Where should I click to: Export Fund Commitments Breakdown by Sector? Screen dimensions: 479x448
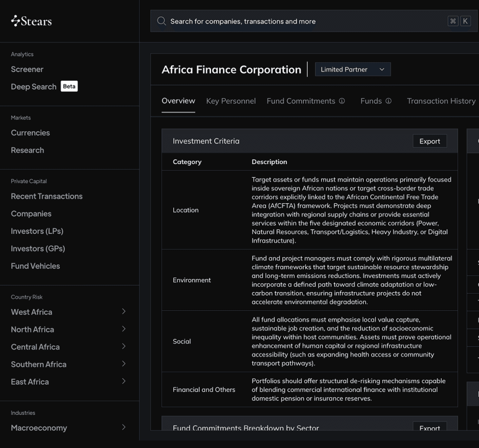(x=430, y=426)
